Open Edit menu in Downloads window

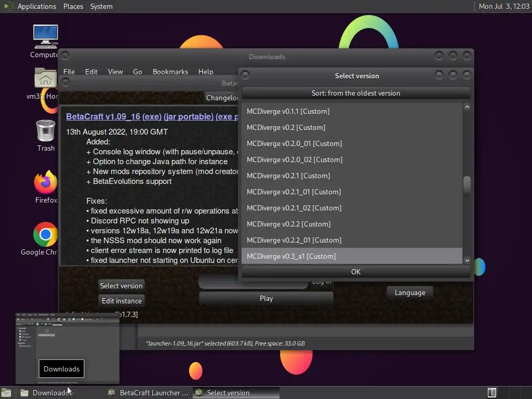point(91,72)
